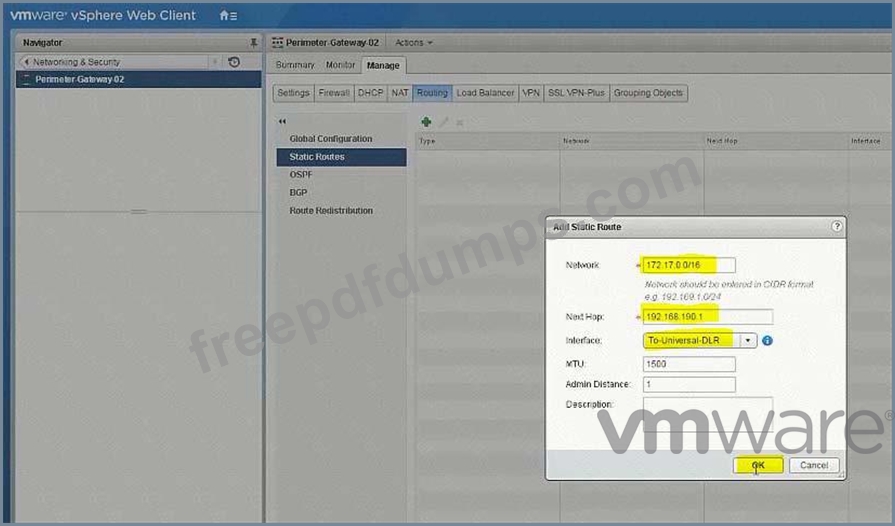Open help in Add Static Route dialog
Viewport: 895px width, 526px height.
pyautogui.click(x=837, y=226)
